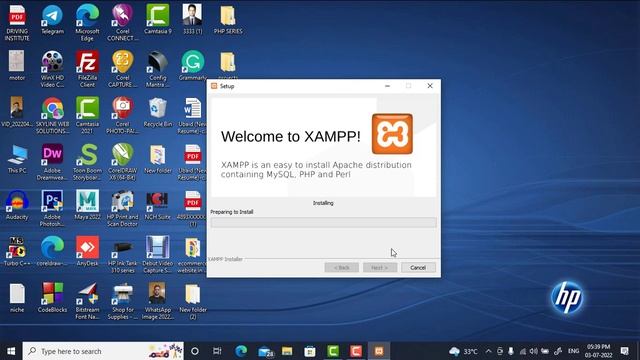Open Microsoft Edge from the taskbar
The width and height of the screenshot is (640, 360).
241,351
